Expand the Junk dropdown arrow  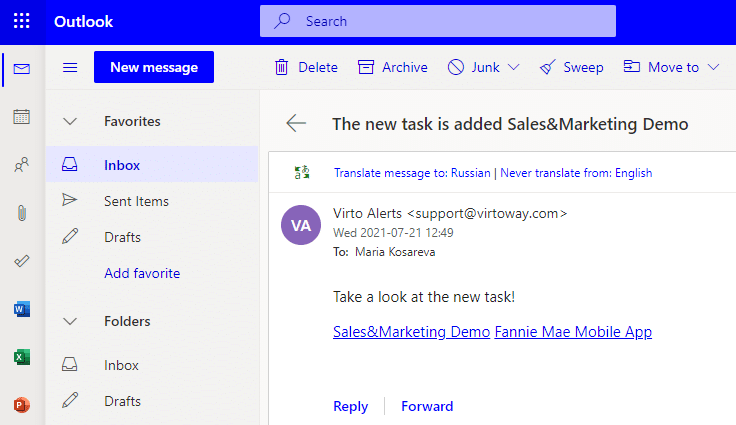(514, 67)
